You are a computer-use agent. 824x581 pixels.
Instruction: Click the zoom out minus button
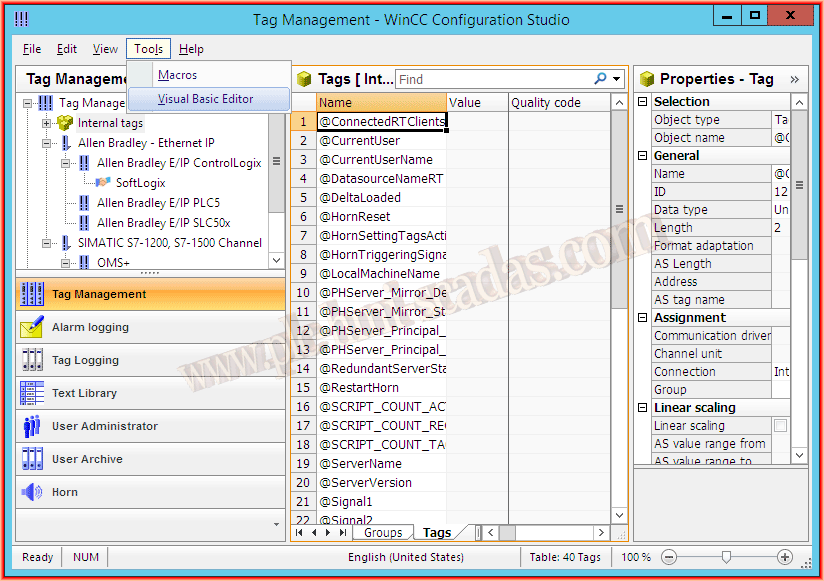coord(669,557)
